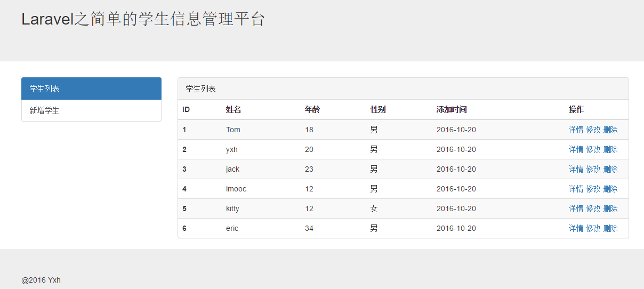Modify jack's record with 修改
Viewport: 644px width, 289px height.
click(x=593, y=169)
